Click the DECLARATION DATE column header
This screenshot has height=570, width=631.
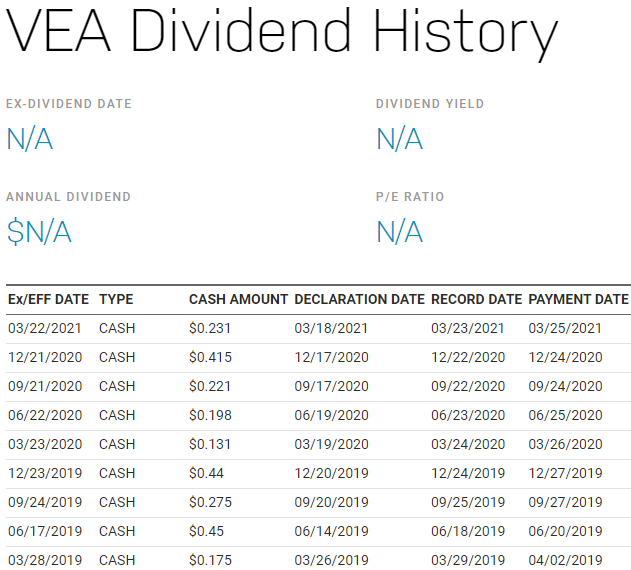coord(359,299)
